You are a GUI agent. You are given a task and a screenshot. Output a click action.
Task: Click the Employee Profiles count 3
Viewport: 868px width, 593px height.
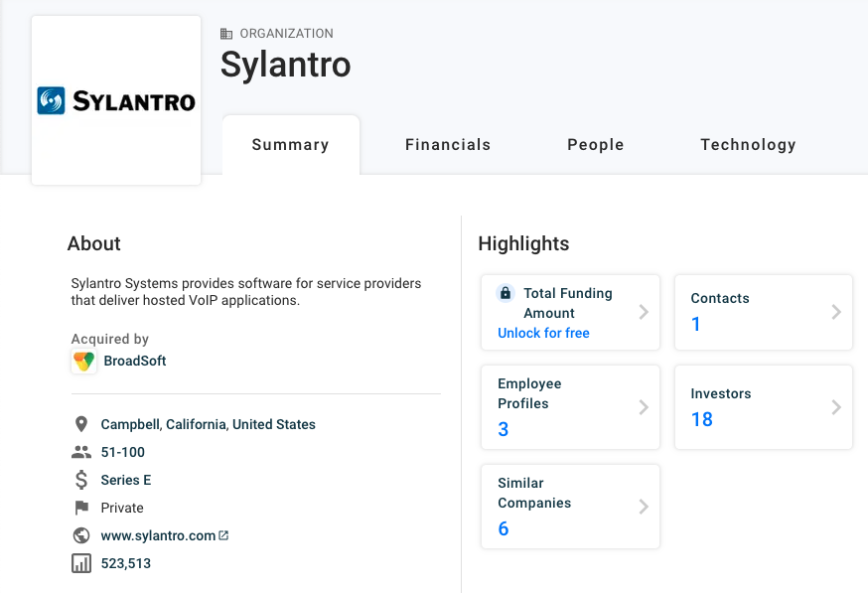coord(503,429)
